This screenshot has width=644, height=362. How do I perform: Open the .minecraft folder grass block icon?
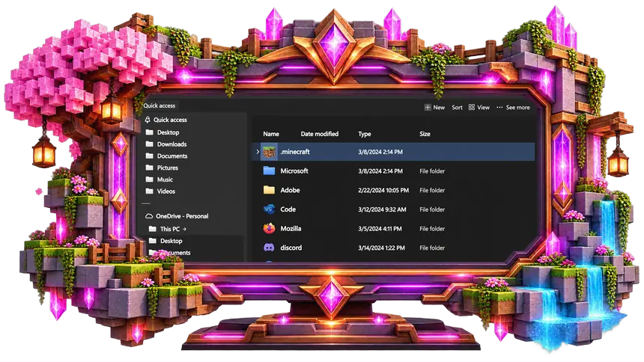[270, 152]
